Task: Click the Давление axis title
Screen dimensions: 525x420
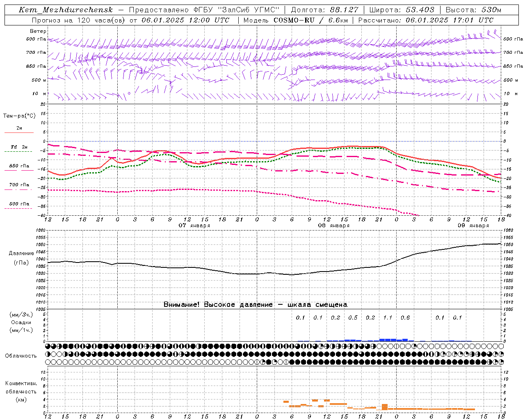Action: point(21,253)
